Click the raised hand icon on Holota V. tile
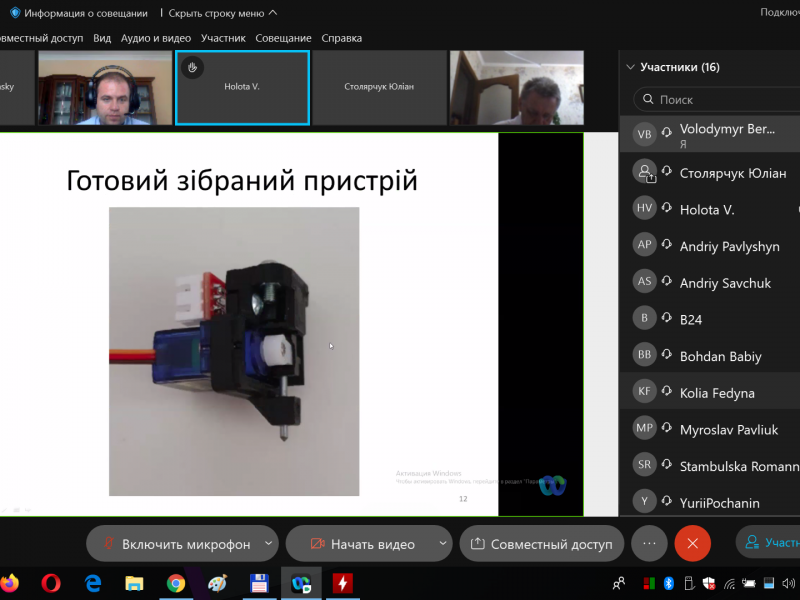The height and width of the screenshot is (600, 800). point(193,67)
